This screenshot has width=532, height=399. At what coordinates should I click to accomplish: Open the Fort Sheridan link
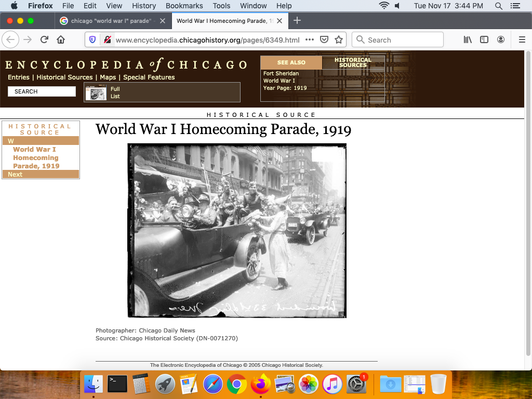tap(281, 74)
